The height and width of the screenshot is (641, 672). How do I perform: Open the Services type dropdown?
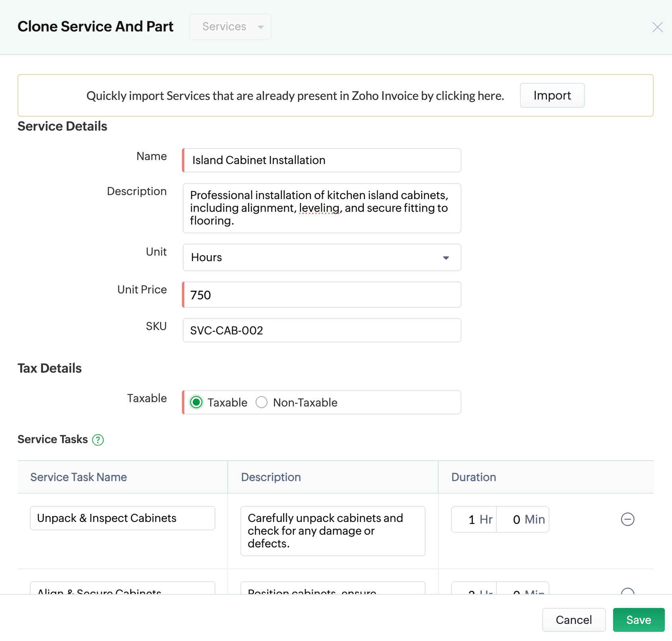[230, 27]
